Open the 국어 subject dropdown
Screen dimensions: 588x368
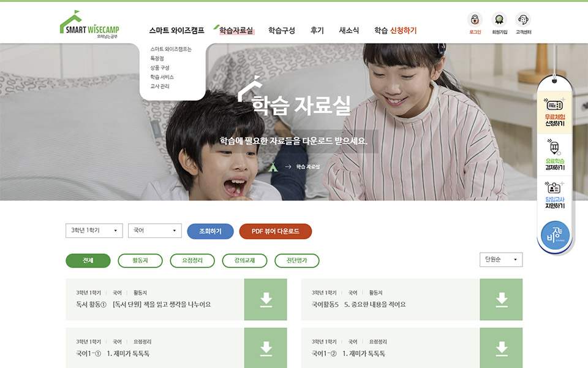click(155, 231)
